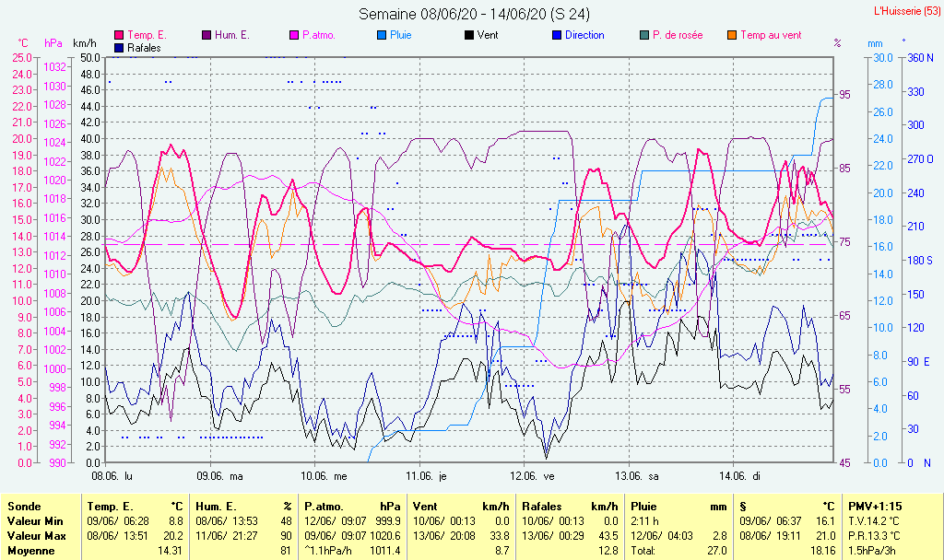
Task: Click the 'Pluie' legend label
Action: (401, 36)
